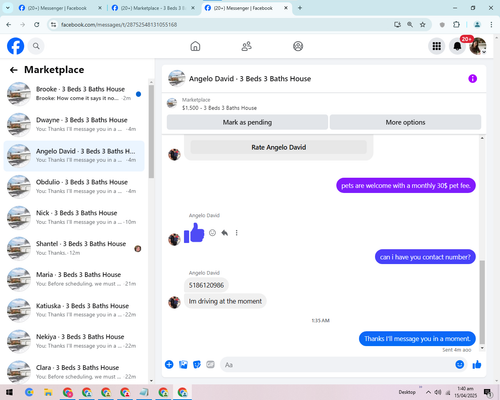Open a new browser tab
The image size is (500, 400).
[300, 8]
